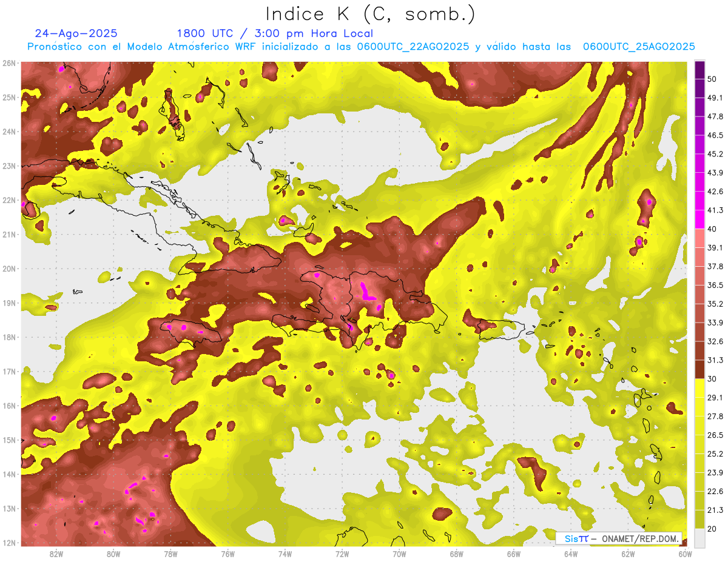The width and height of the screenshot is (728, 562).
Task: Click the colorbar label "23.9"
Action: (715, 472)
